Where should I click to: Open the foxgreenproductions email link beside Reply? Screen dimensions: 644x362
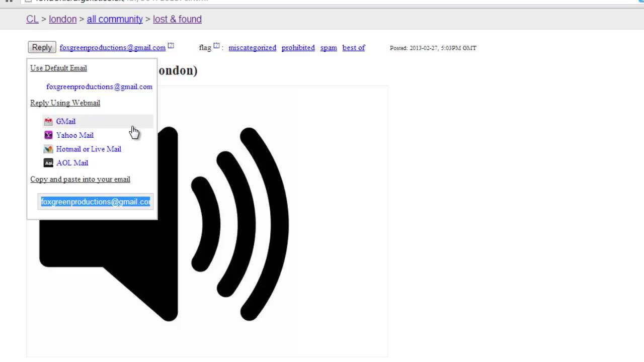click(x=113, y=48)
